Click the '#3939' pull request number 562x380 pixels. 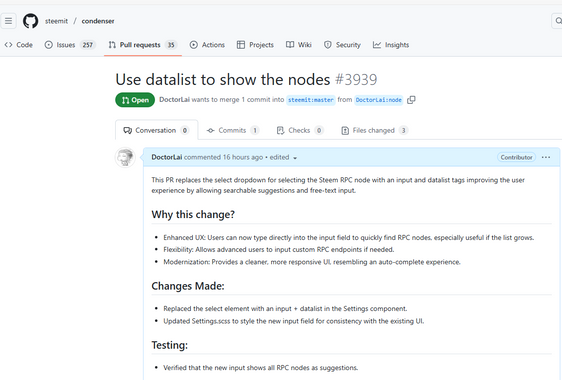click(356, 80)
